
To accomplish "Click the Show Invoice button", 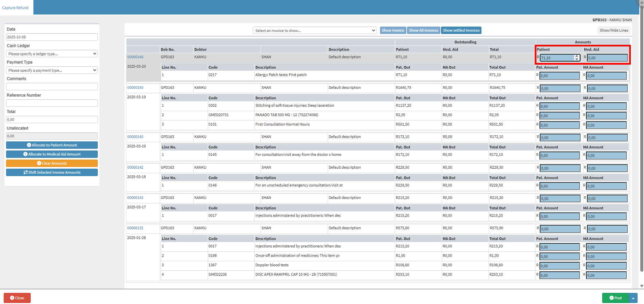I will tap(393, 30).
